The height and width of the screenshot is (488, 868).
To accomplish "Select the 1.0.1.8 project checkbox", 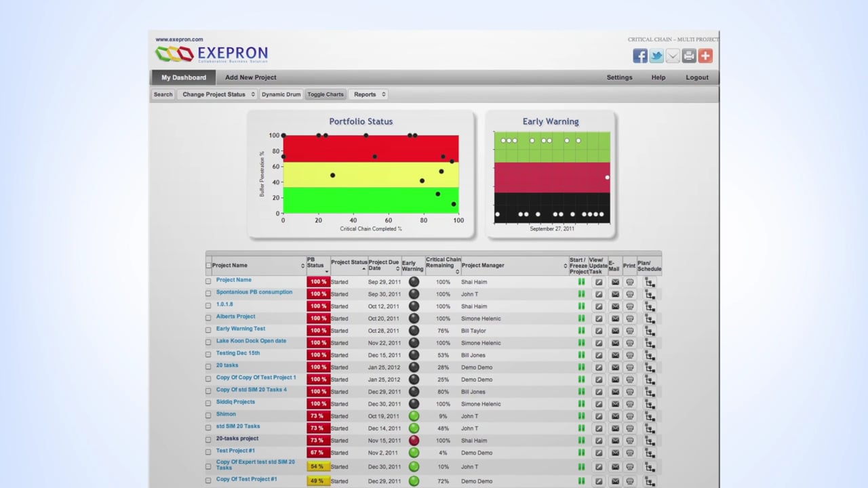I will pos(208,306).
